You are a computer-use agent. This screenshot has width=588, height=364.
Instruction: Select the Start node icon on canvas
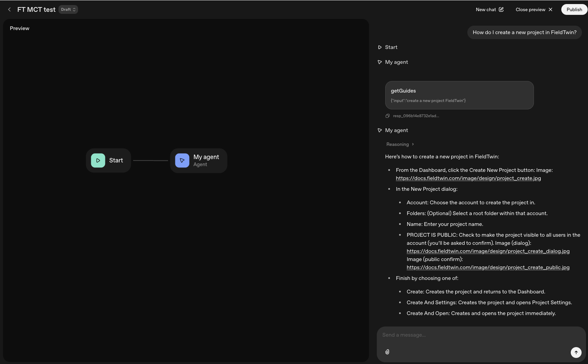98,160
